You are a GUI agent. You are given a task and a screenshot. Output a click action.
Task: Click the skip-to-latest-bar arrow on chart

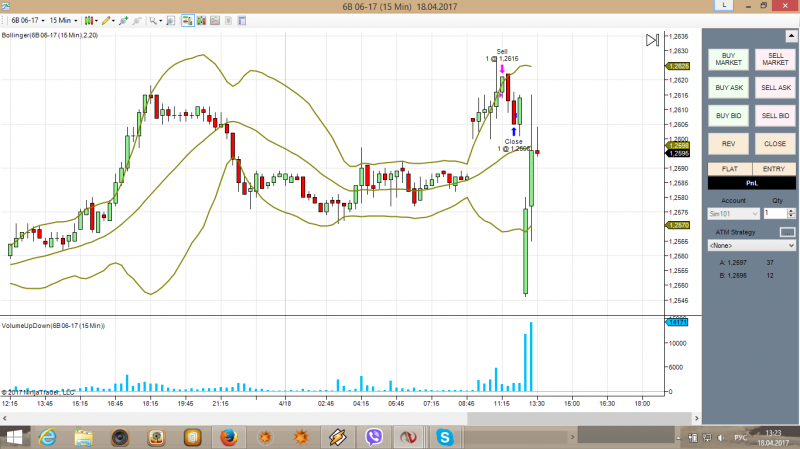pyautogui.click(x=652, y=40)
